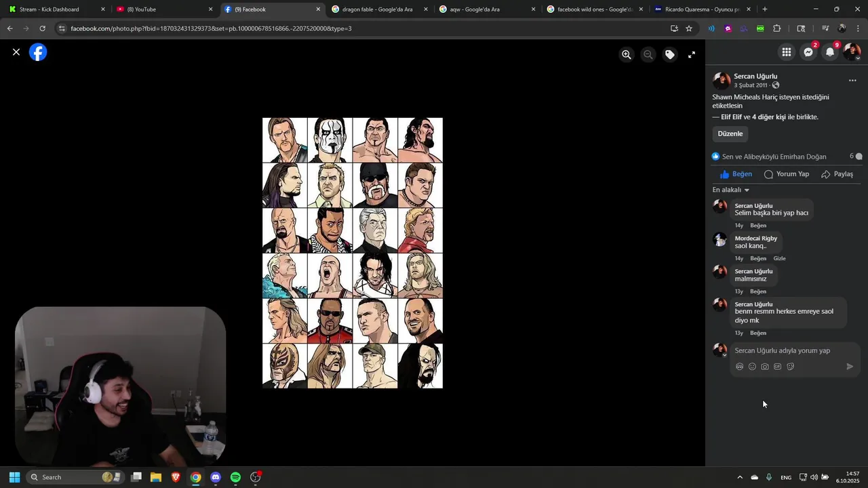
Task: Like the 'malmısınız' comment
Action: (758, 291)
